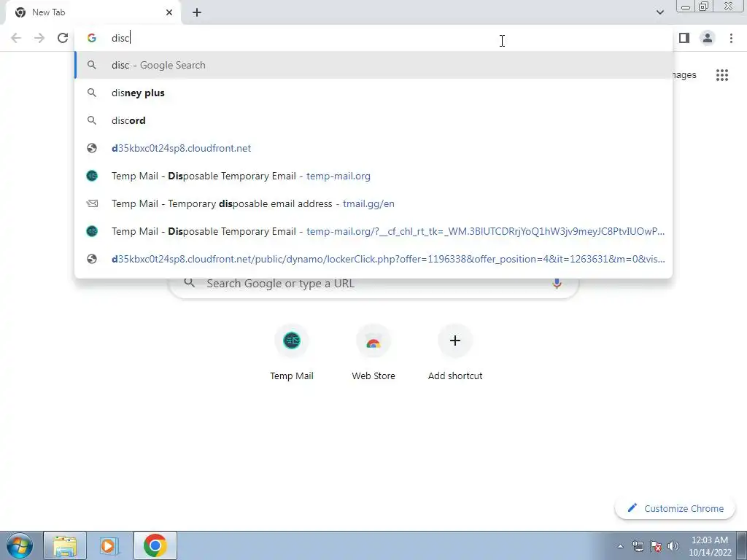This screenshot has width=747, height=560.
Task: Close the New Tab tab
Action: point(169,12)
